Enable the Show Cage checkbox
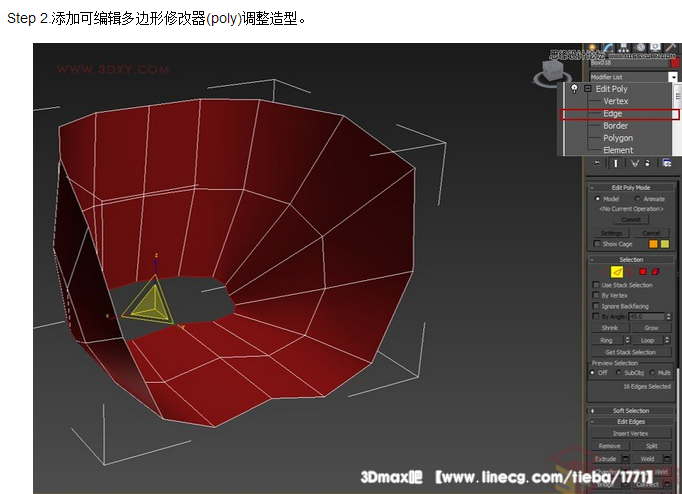The height and width of the screenshot is (494, 682). coord(597,244)
